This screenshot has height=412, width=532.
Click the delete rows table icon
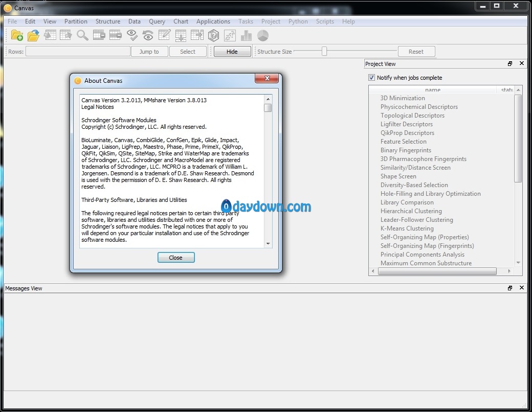(x=99, y=35)
